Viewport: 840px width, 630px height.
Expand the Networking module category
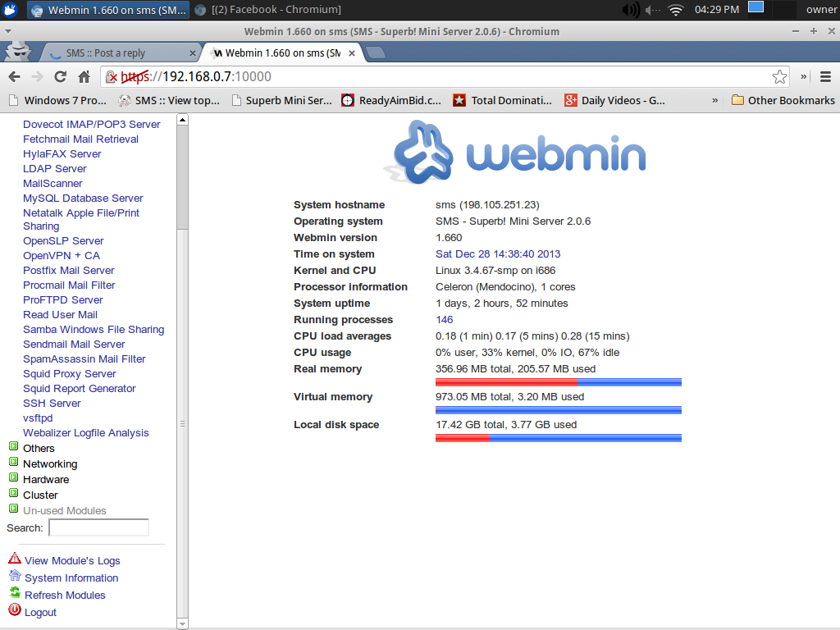13,463
